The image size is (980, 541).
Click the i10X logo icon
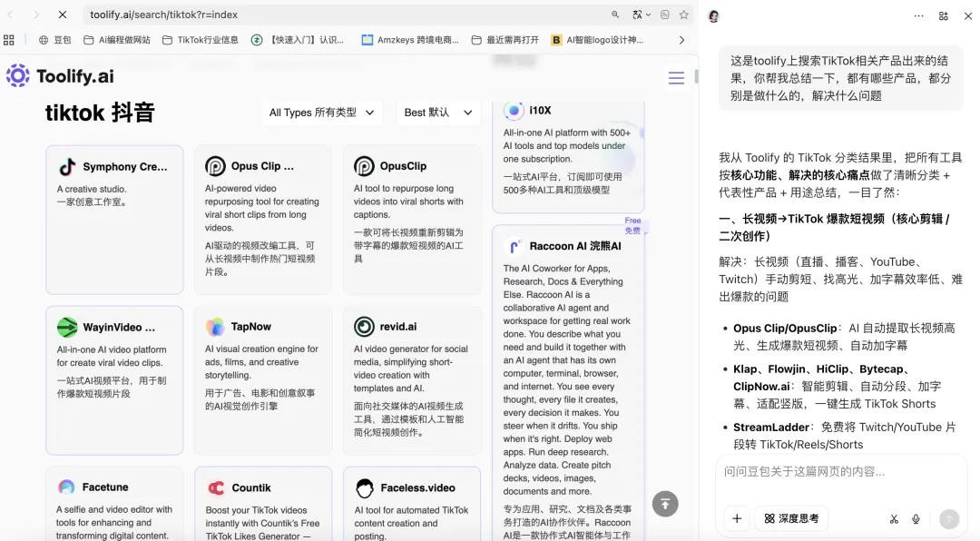coord(513,111)
